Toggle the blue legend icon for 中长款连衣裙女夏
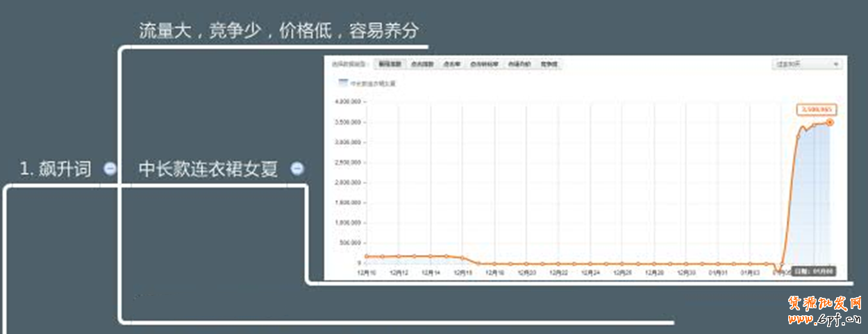868x334 pixels. point(343,83)
